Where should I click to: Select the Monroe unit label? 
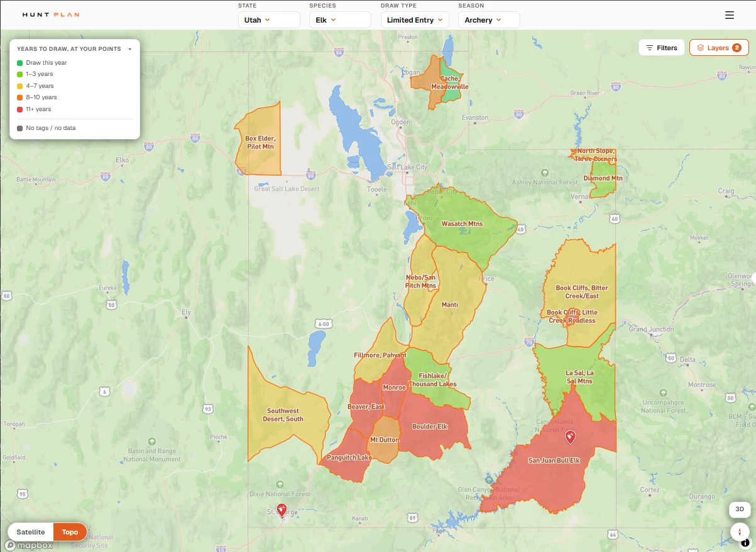tap(395, 387)
